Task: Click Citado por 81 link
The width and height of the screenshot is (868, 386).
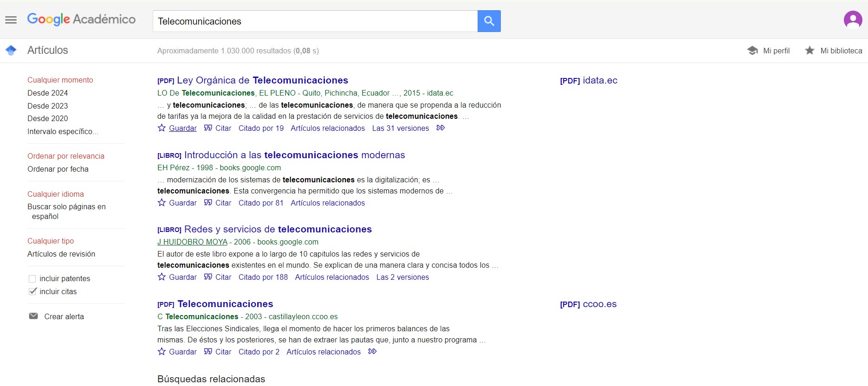Action: (261, 203)
